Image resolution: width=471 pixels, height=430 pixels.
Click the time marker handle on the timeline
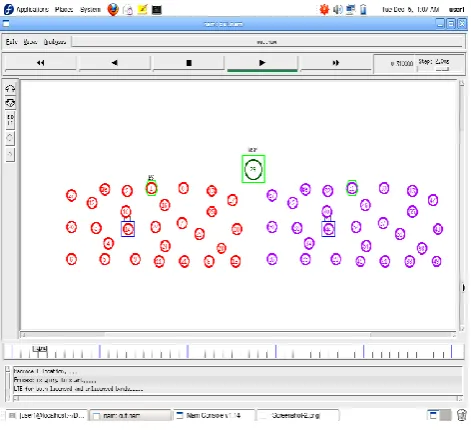pos(40,349)
